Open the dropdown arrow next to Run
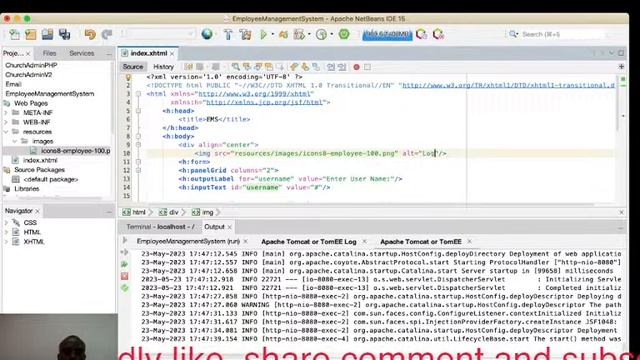The height and width of the screenshot is (360, 640). click(x=272, y=34)
